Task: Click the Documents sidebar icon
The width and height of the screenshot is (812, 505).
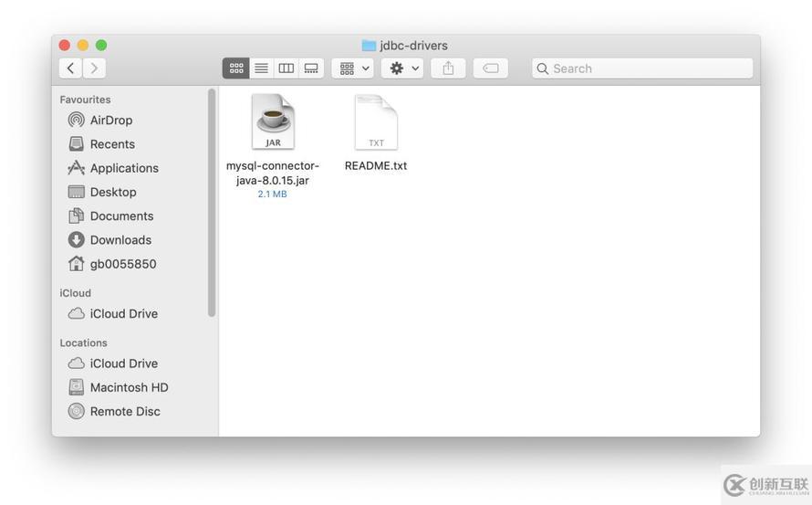Action: [76, 216]
